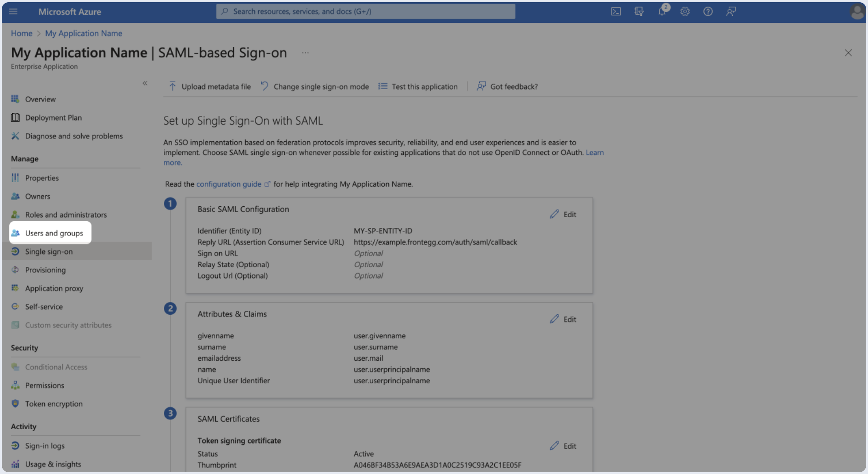Image resolution: width=868 pixels, height=474 pixels.
Task: Edit the Basic SAML Configuration
Action: point(563,214)
